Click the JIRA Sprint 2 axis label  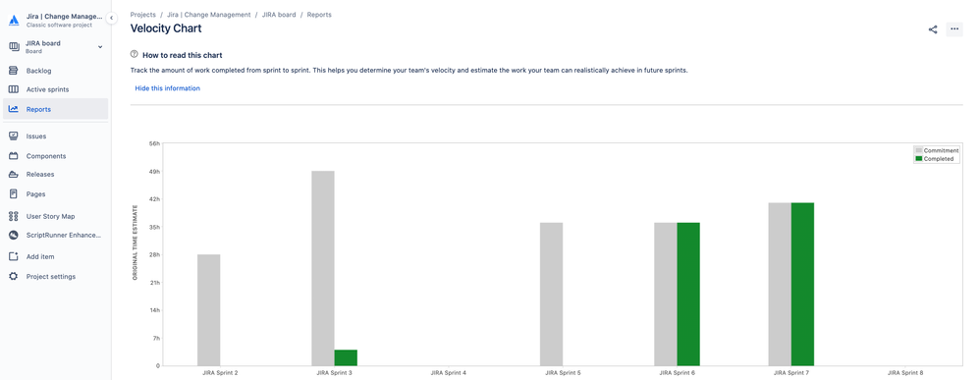coord(220,373)
